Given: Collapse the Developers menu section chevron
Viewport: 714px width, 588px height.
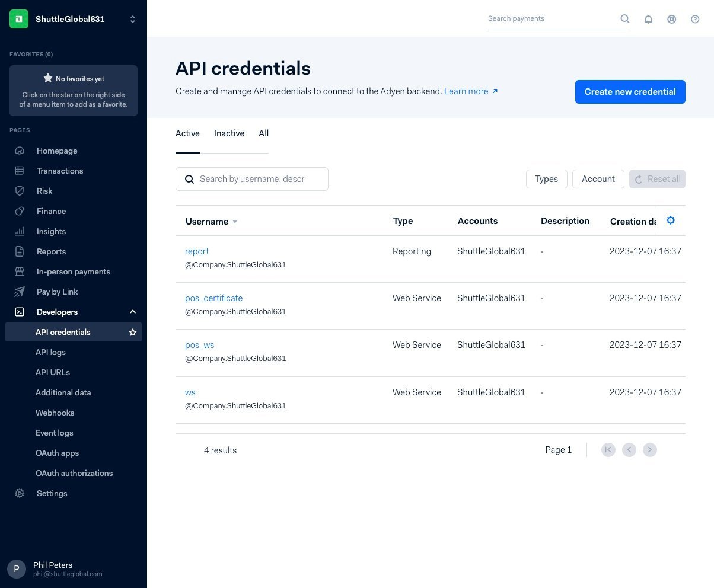Looking at the screenshot, I should pos(133,312).
